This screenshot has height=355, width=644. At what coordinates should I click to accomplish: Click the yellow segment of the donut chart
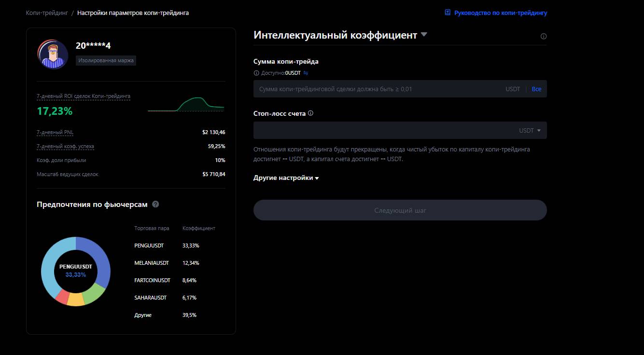pos(76,300)
